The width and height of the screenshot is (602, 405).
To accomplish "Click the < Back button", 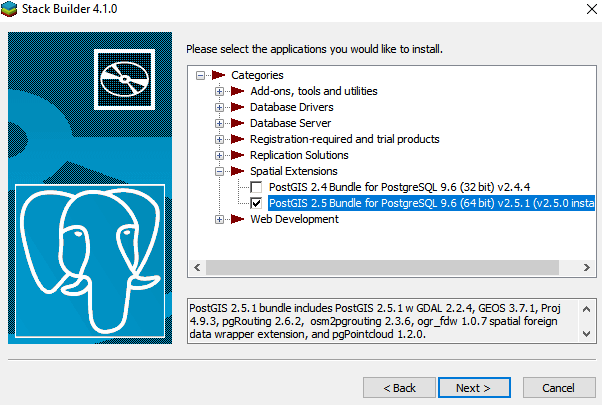I will [399, 388].
